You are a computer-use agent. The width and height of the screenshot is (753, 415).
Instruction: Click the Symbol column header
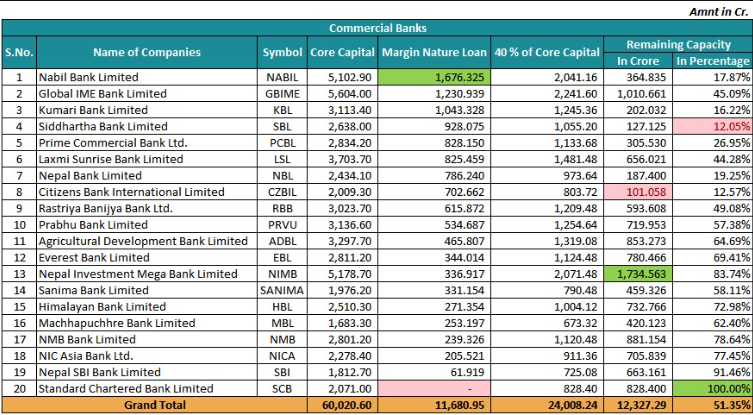pos(282,52)
